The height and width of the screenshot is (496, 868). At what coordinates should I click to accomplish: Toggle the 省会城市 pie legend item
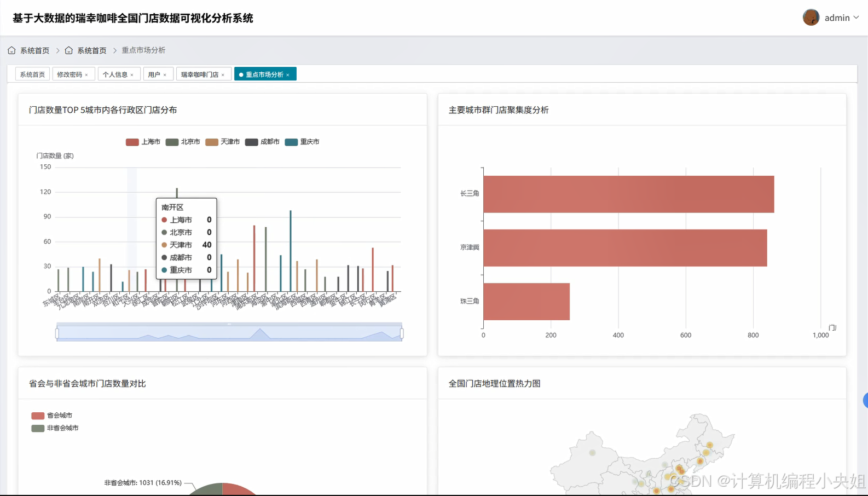(x=52, y=416)
